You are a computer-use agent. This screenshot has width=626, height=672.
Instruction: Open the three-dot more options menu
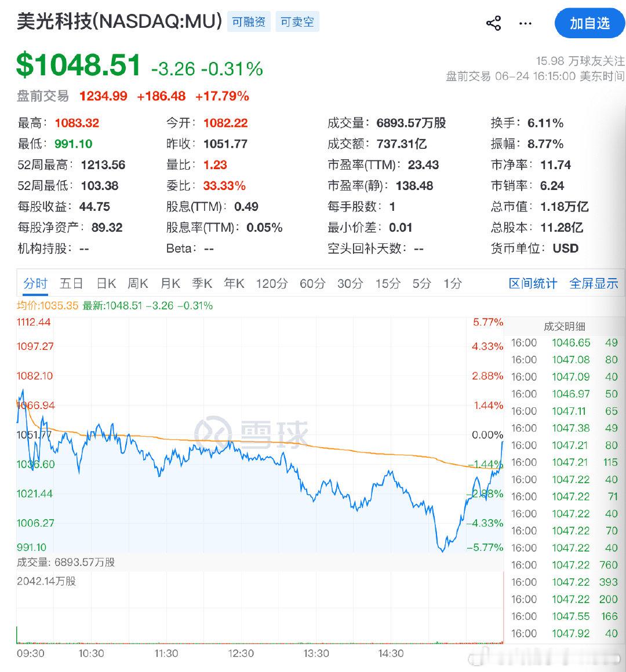[525, 23]
